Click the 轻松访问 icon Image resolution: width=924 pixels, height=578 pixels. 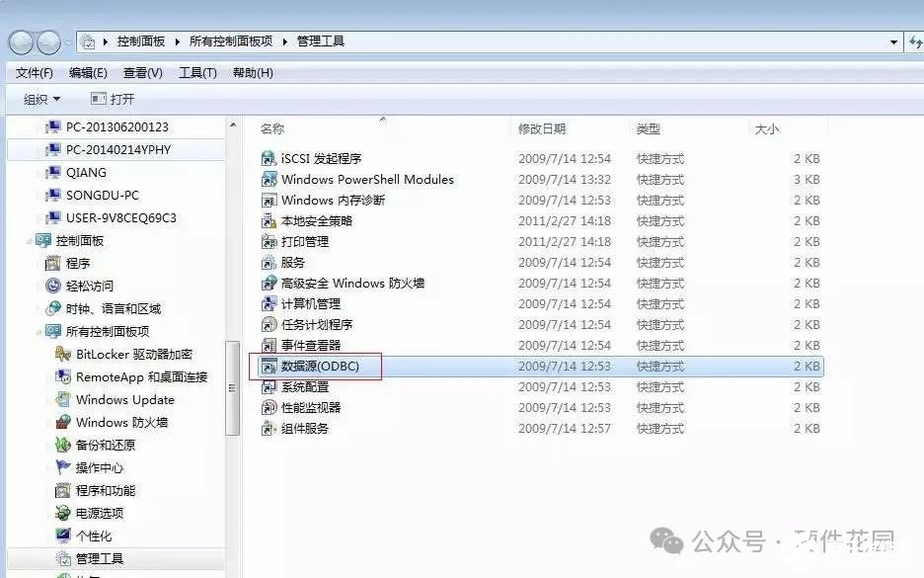[53, 287]
